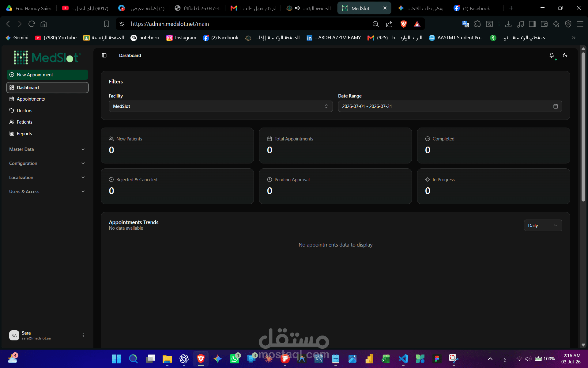
Task: Click the address bar URL
Action: click(170, 24)
